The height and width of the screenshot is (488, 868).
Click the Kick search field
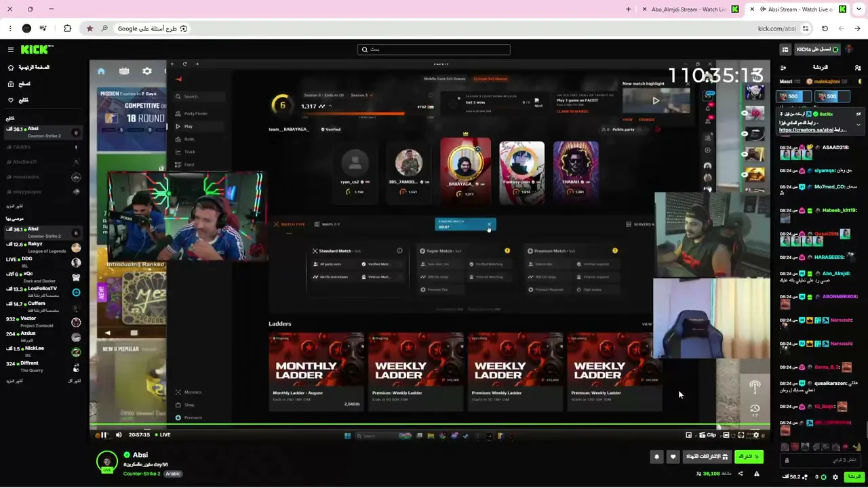434,49
